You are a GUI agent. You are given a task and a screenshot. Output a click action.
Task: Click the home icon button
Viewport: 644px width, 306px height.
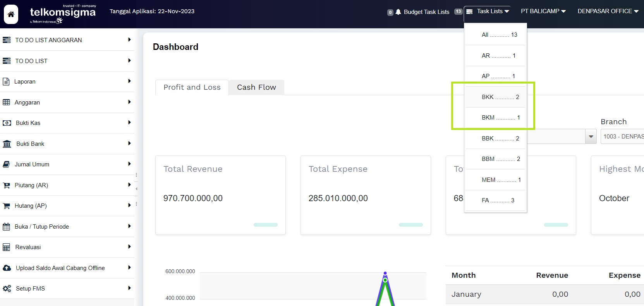[11, 14]
